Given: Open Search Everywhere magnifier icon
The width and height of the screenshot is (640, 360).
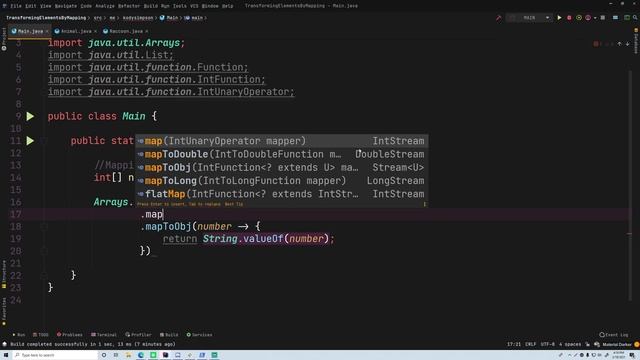Looking at the screenshot, I should pyautogui.click(x=635, y=18).
